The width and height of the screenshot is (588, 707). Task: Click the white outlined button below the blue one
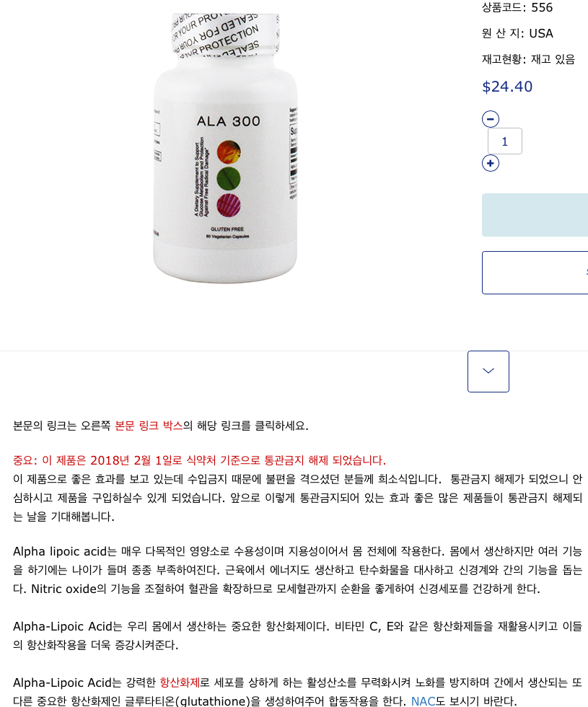pos(535,273)
